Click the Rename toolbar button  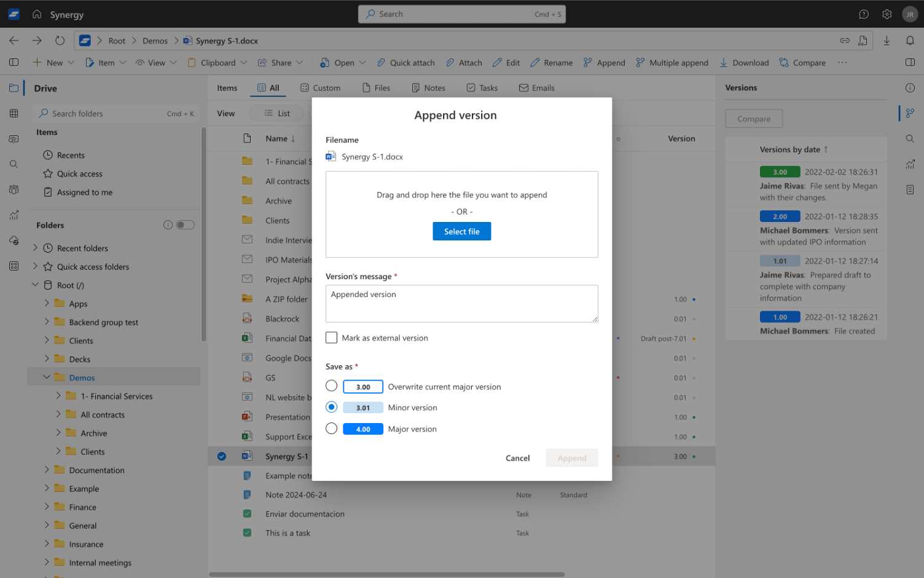click(x=551, y=63)
